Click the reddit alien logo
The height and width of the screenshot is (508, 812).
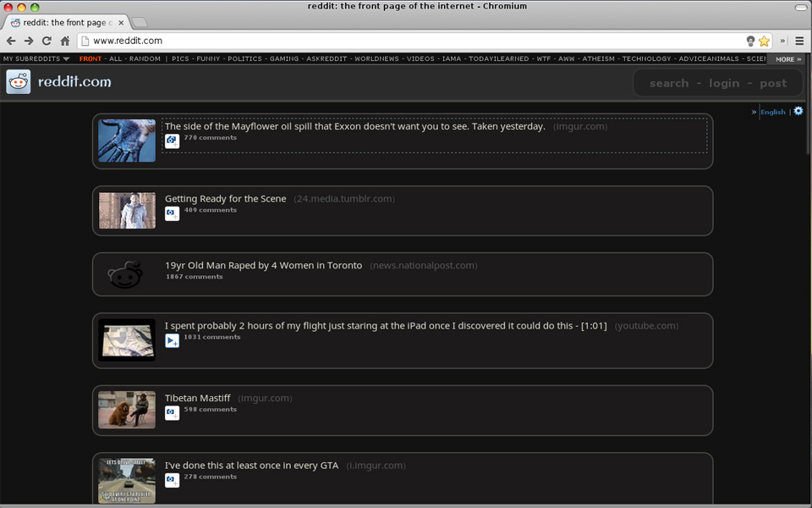18,82
